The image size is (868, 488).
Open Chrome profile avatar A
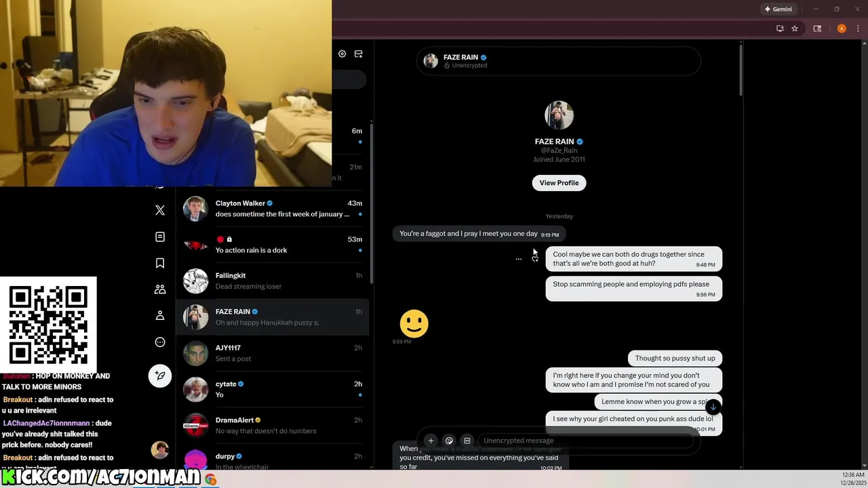pos(842,28)
